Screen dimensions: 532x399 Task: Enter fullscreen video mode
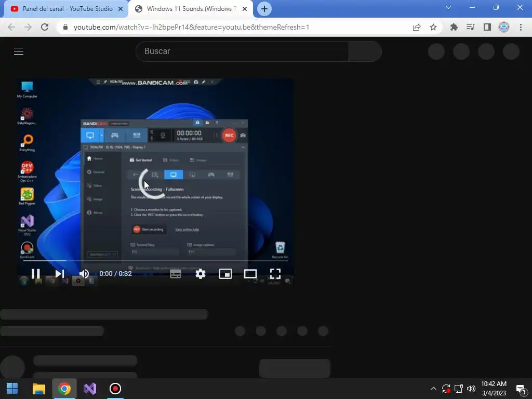275,274
